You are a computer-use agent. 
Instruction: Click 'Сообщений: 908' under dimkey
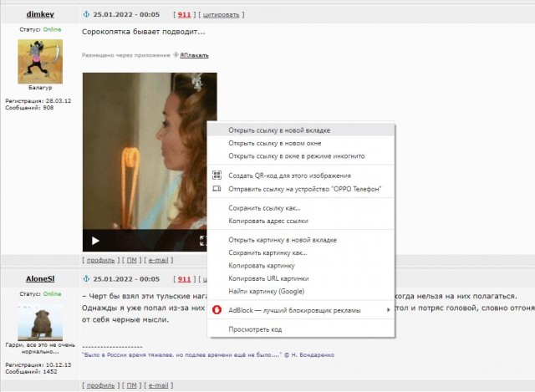29,108
